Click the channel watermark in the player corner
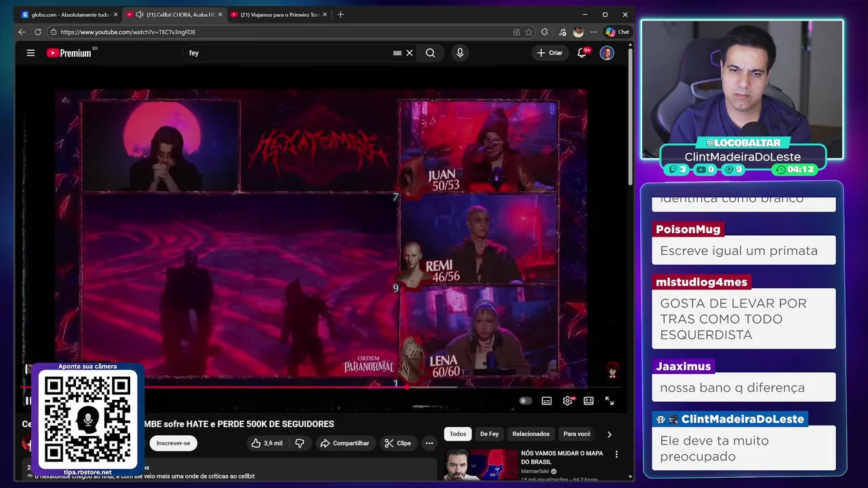This screenshot has height=488, width=868. pos(612,370)
